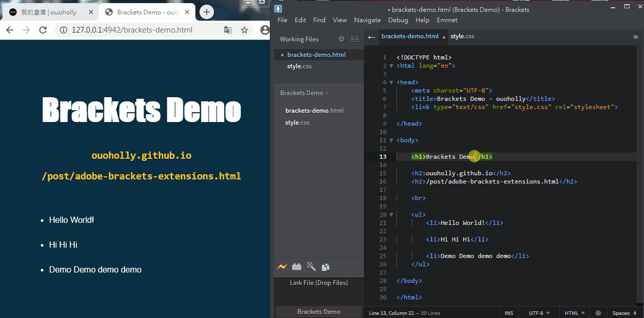The image size is (644, 318).
Task: Click the Link File (Drop Files) area
Action: pos(318,283)
